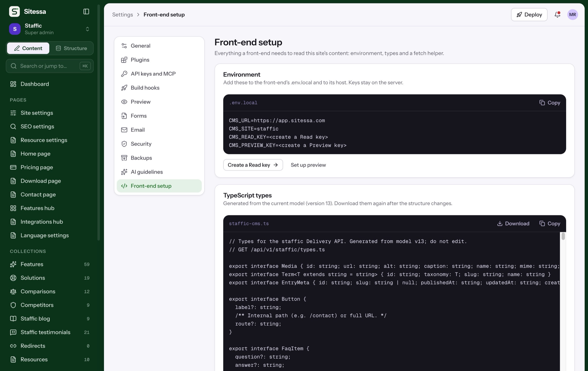Click the Solutions lifebuoy icon
Image resolution: width=588 pixels, height=371 pixels.
coord(13,278)
